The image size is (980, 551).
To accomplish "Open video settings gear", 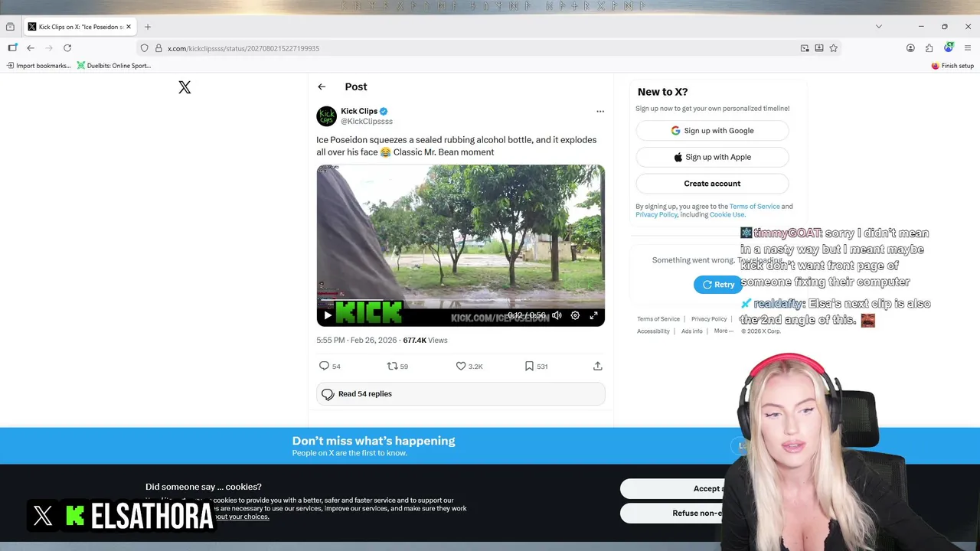I will coord(575,315).
